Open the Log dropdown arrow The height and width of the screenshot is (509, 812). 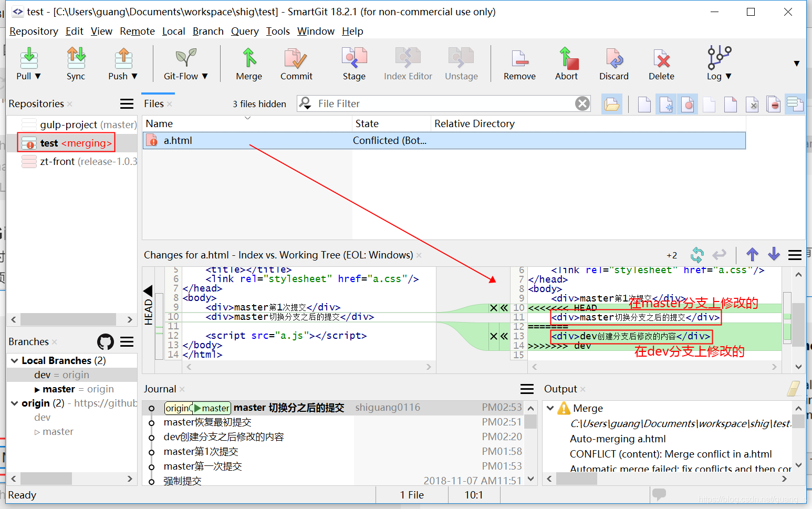pos(728,76)
